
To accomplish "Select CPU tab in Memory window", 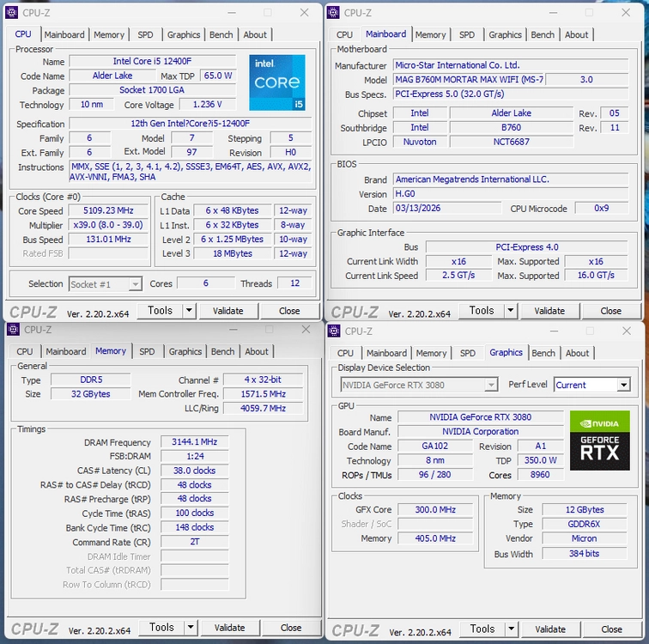I will 24,351.
